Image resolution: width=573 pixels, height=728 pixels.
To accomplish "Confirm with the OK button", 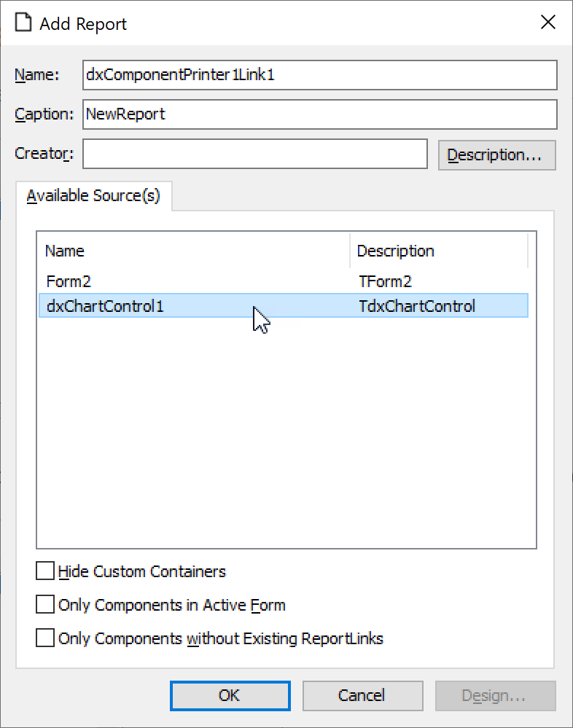I will pos(230,695).
